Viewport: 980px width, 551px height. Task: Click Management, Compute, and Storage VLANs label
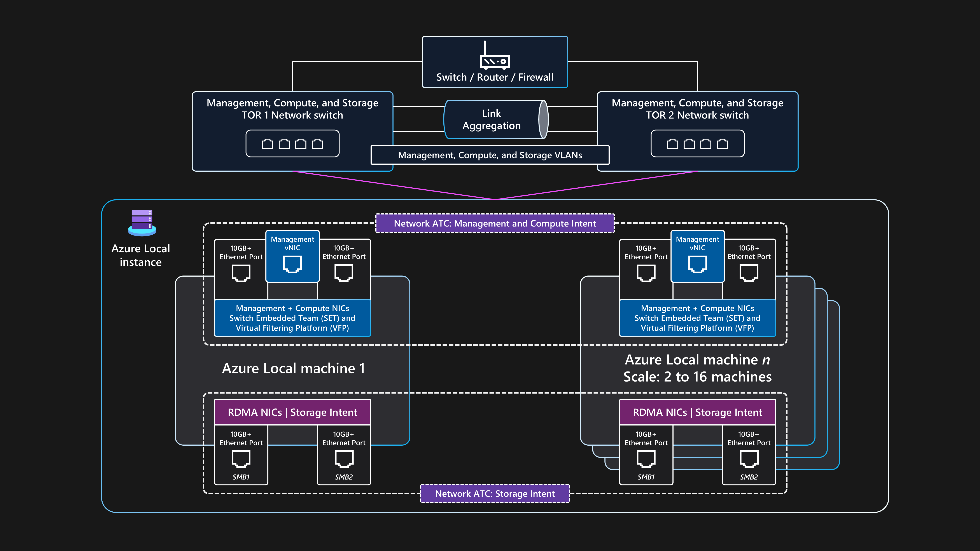coord(490,155)
